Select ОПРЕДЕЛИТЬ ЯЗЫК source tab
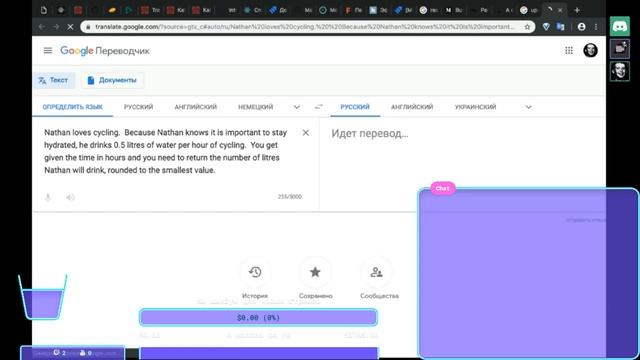This screenshot has height=360, width=640. [73, 107]
